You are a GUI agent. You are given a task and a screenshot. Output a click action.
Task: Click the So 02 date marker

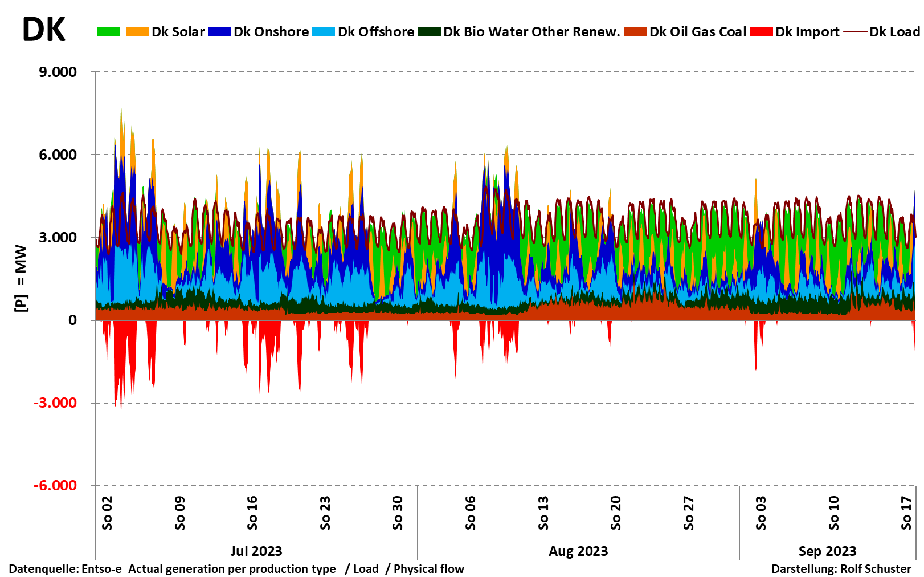pos(107,513)
